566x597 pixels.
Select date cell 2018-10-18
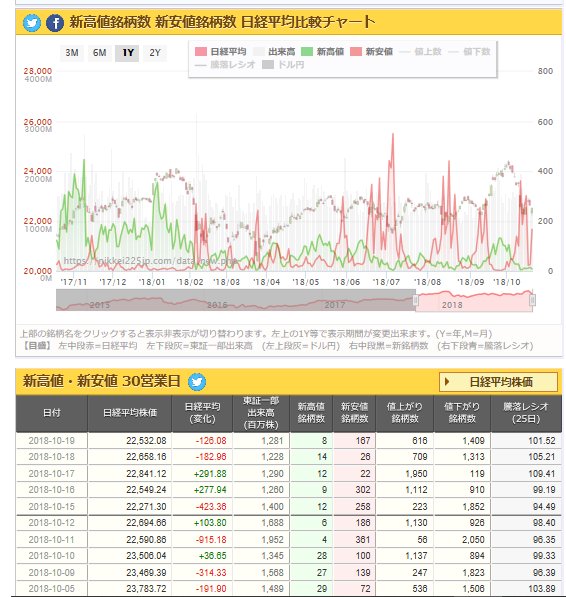point(52,457)
